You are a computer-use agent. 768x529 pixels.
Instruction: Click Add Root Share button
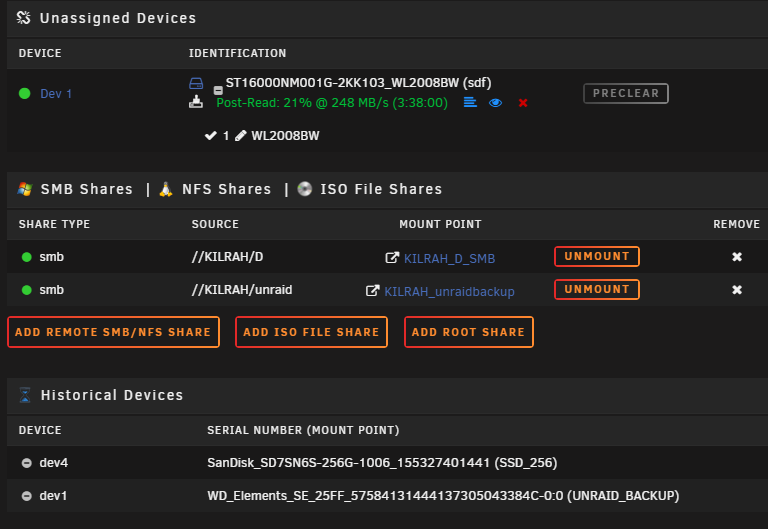point(468,332)
